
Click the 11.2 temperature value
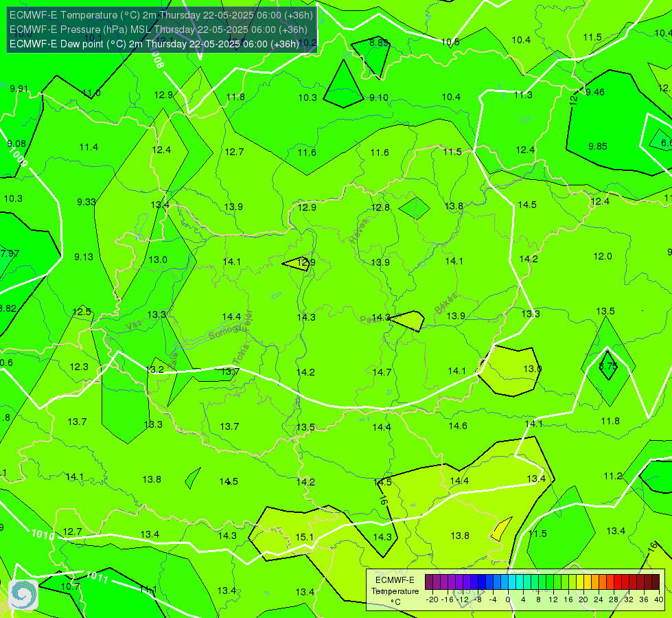pyautogui.click(x=613, y=476)
